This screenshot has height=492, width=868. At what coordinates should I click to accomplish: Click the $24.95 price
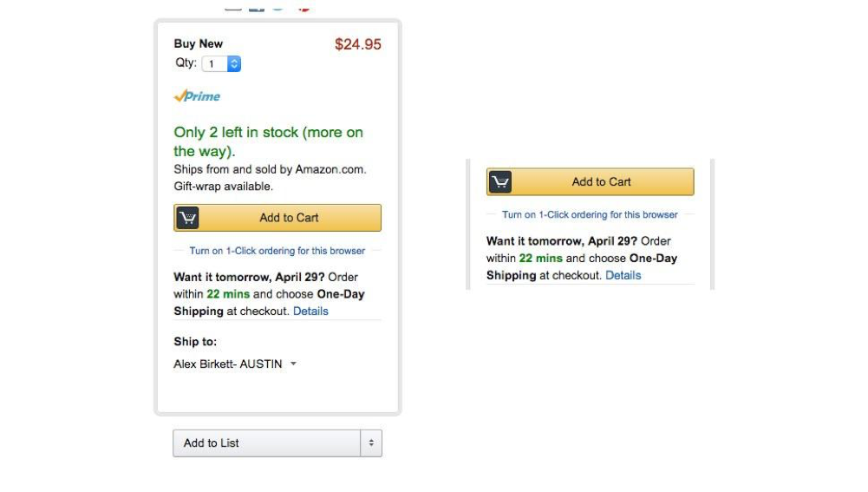coord(358,44)
